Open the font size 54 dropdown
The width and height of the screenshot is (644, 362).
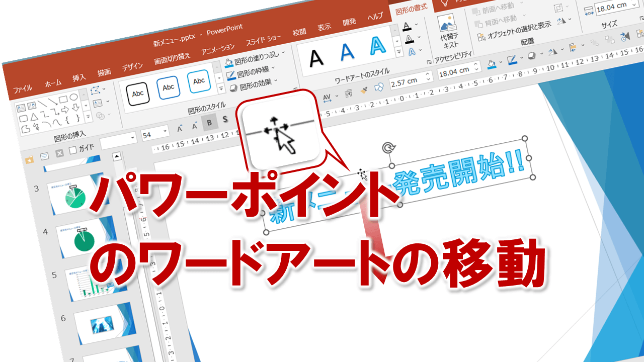coord(164,132)
